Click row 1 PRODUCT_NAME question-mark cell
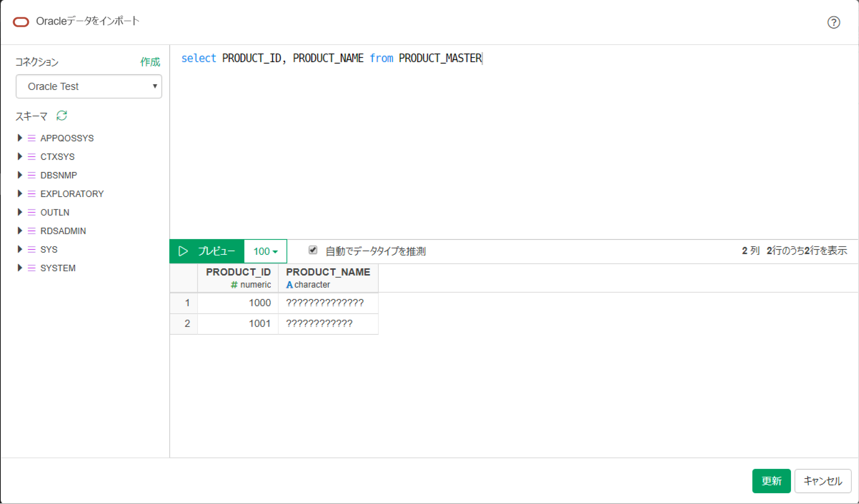 pos(328,303)
